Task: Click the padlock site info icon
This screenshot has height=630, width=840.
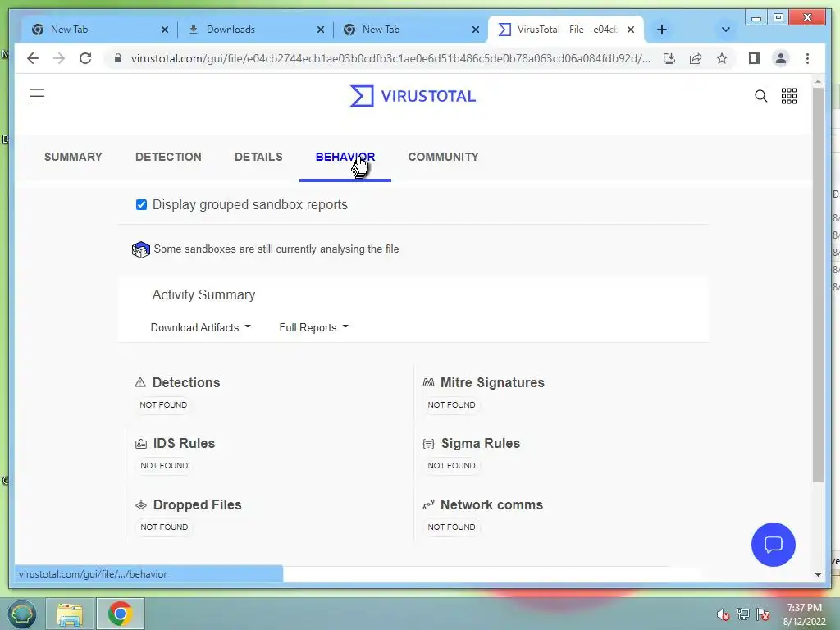Action: pos(118,58)
